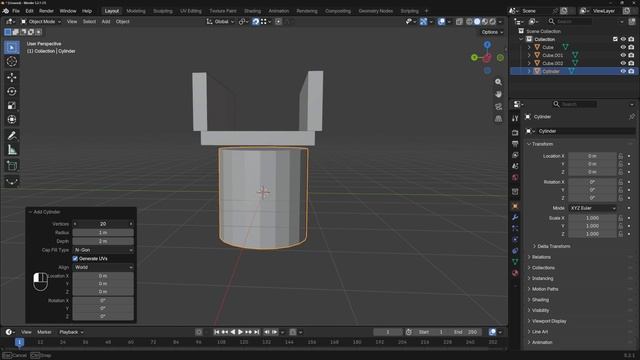Uncheck the Generate UVs checkbox
This screenshot has height=360, width=640.
[x=75, y=258]
